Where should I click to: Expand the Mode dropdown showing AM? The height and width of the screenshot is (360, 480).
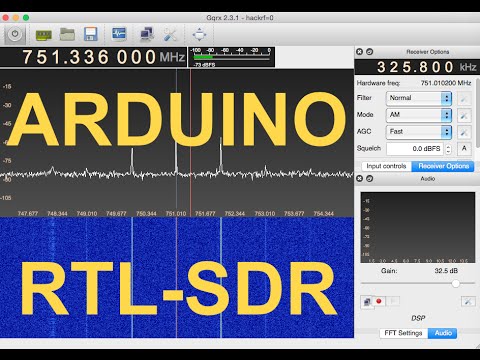coord(419,115)
